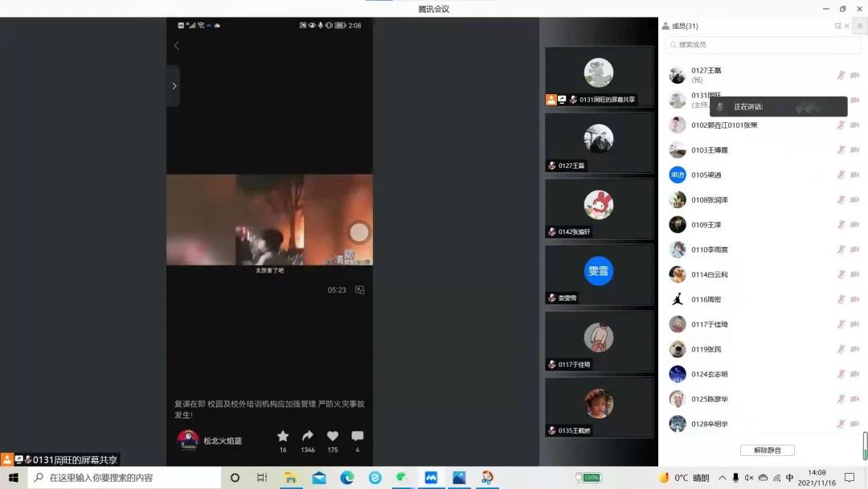The width and height of the screenshot is (868, 489).
Task: Open the 松北火焰蓝 author profile
Action: click(x=223, y=441)
